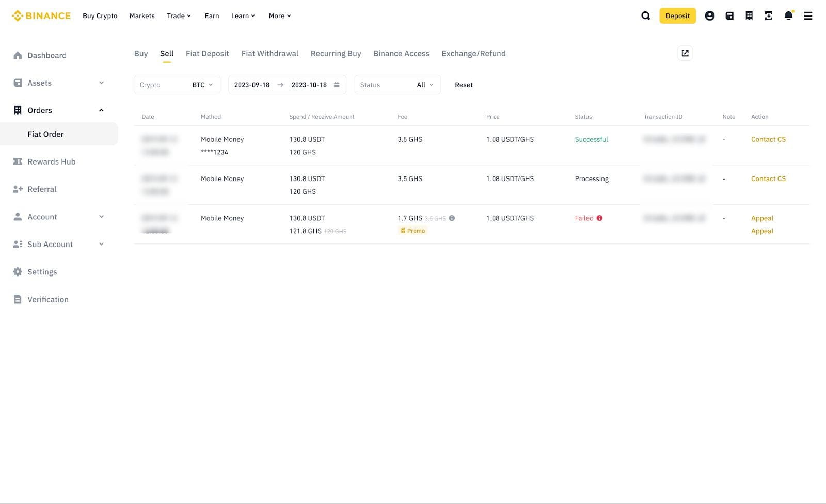826x504 pixels.
Task: Open the search magnifier icon
Action: coord(645,16)
